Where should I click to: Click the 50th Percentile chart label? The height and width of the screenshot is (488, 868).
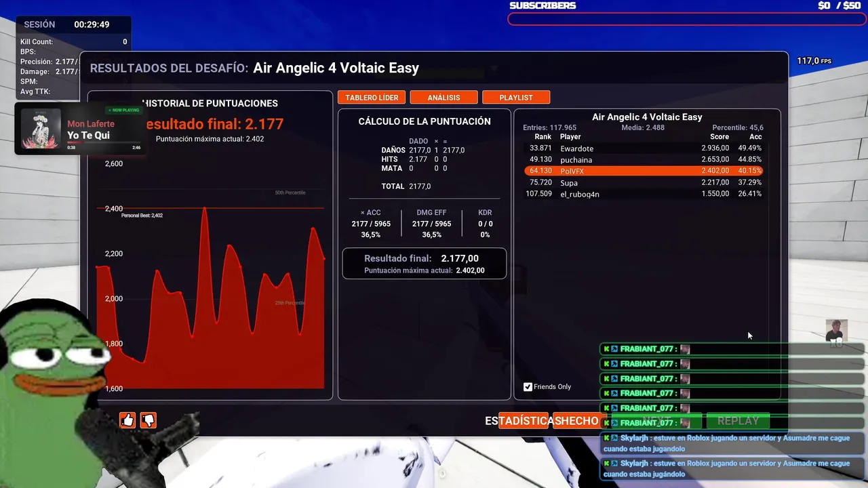point(290,192)
